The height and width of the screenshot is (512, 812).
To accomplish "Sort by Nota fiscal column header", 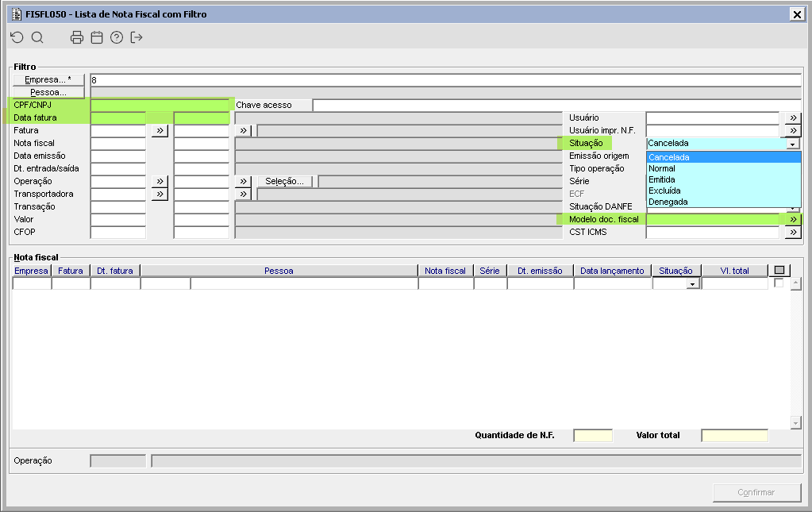I will (445, 271).
